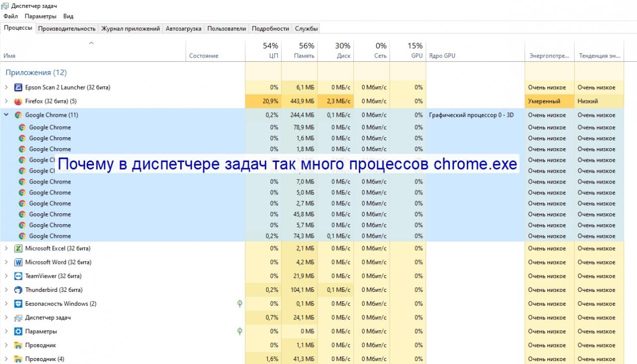Select the Процессы tab
The height and width of the screenshot is (364, 637).
18,28
